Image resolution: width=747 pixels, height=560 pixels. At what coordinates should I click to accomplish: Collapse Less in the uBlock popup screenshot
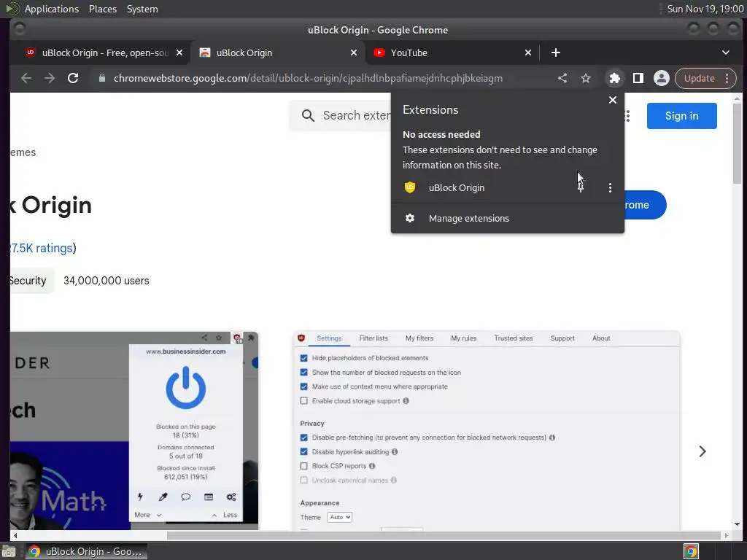[225, 515]
